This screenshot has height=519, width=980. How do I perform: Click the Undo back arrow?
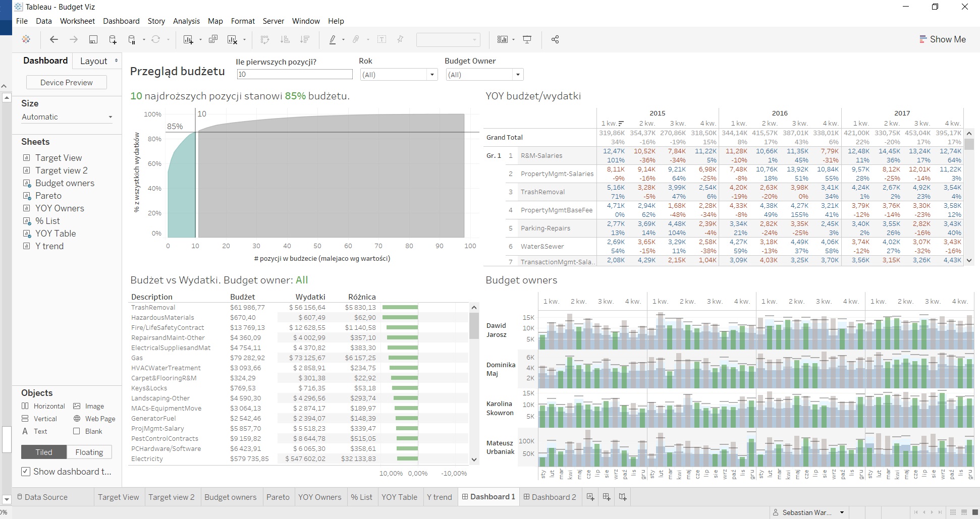point(54,39)
